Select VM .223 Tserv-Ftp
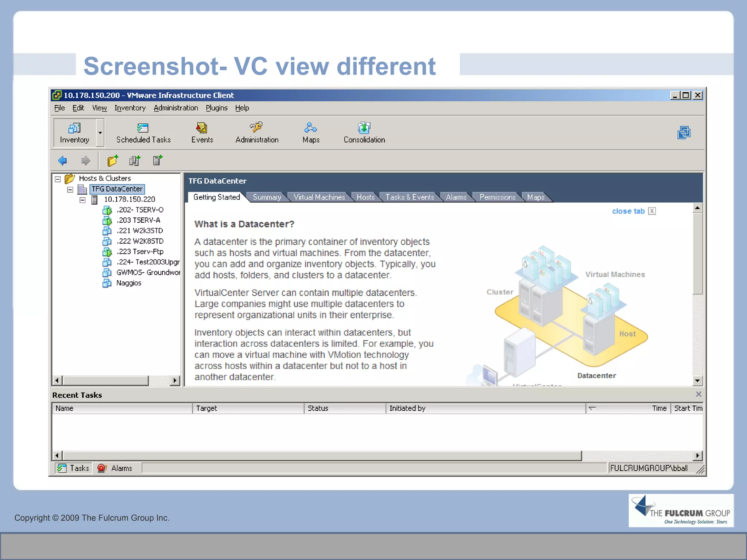The image size is (747, 560). (x=140, y=252)
